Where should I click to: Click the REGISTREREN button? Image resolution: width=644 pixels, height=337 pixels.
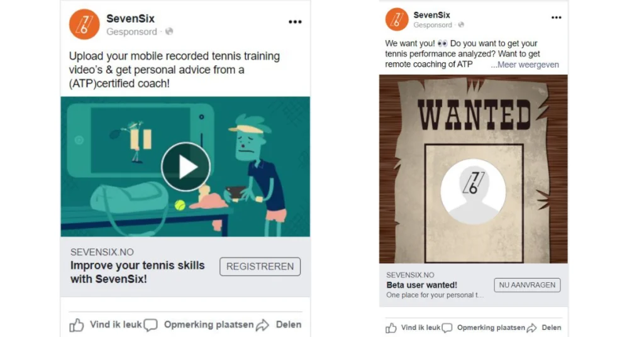(x=260, y=267)
